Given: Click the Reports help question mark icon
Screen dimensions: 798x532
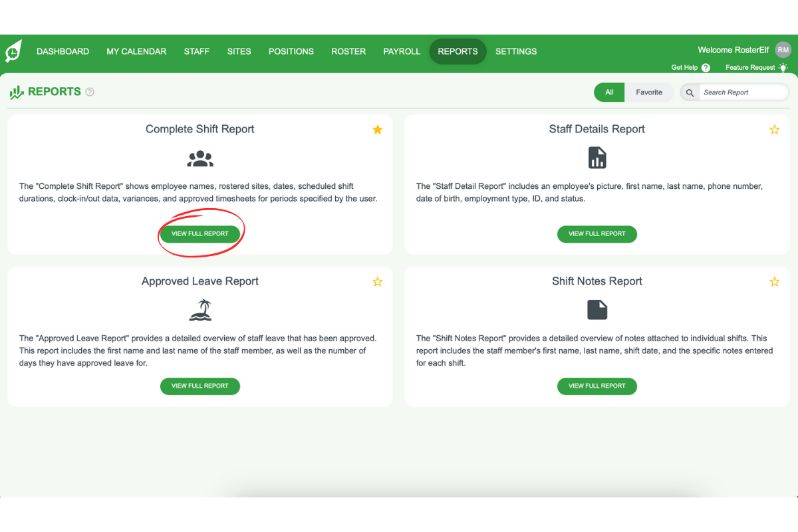Looking at the screenshot, I should click(x=90, y=92).
